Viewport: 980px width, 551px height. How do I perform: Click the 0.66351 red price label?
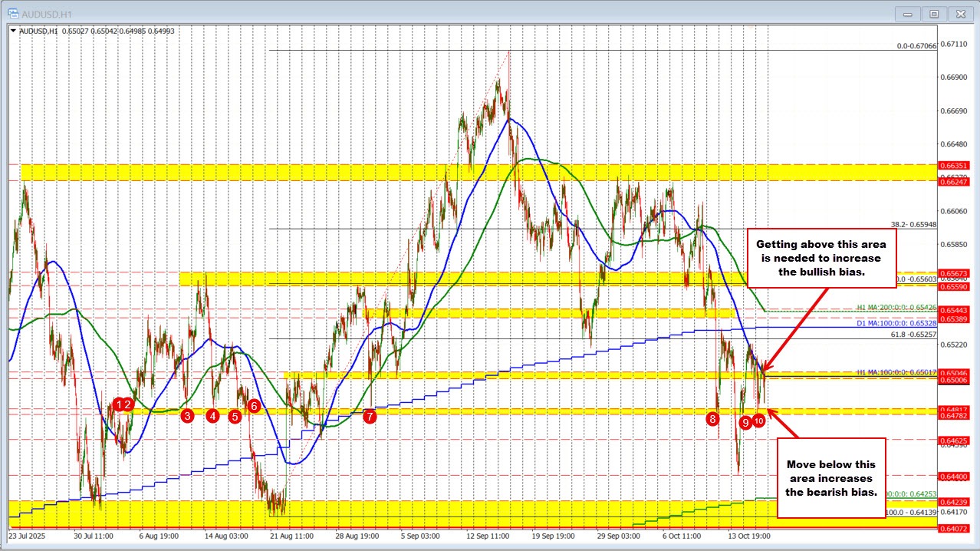[955, 165]
